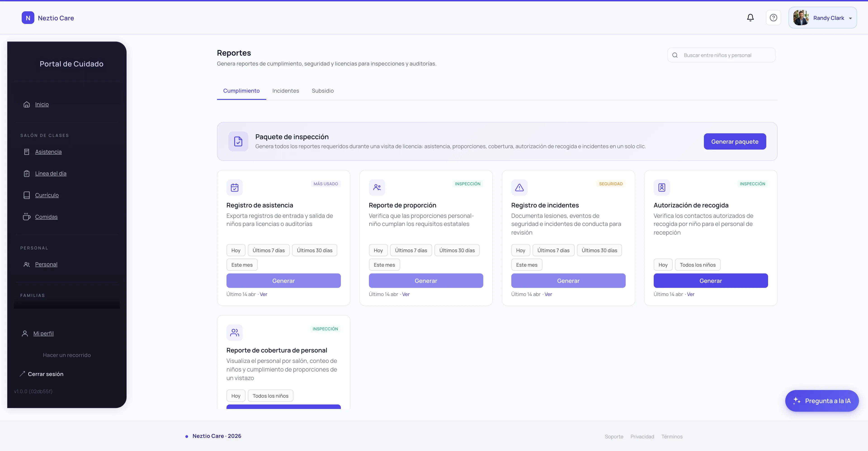The image size is (868, 451).
Task: Click the Registro de asistencia calendar icon
Action: tap(235, 188)
